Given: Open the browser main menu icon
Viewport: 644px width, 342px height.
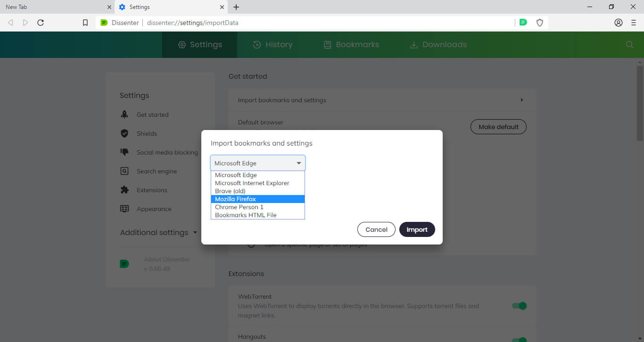Looking at the screenshot, I should click(634, 23).
